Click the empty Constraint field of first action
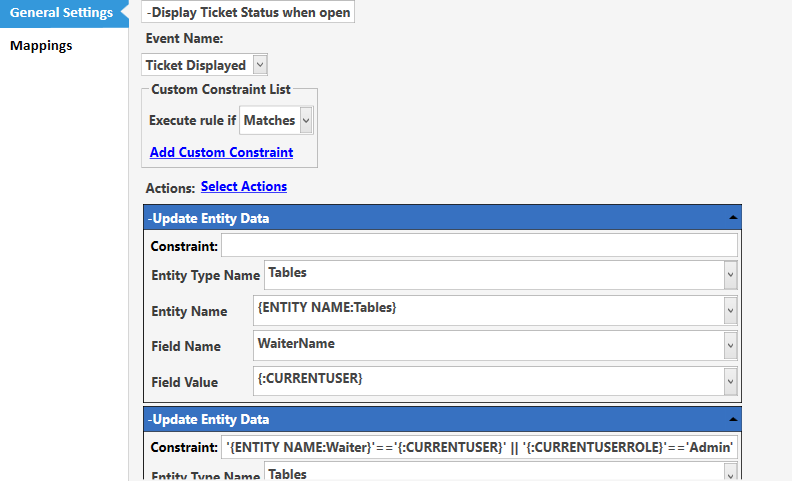The height and width of the screenshot is (481, 792). click(x=479, y=246)
